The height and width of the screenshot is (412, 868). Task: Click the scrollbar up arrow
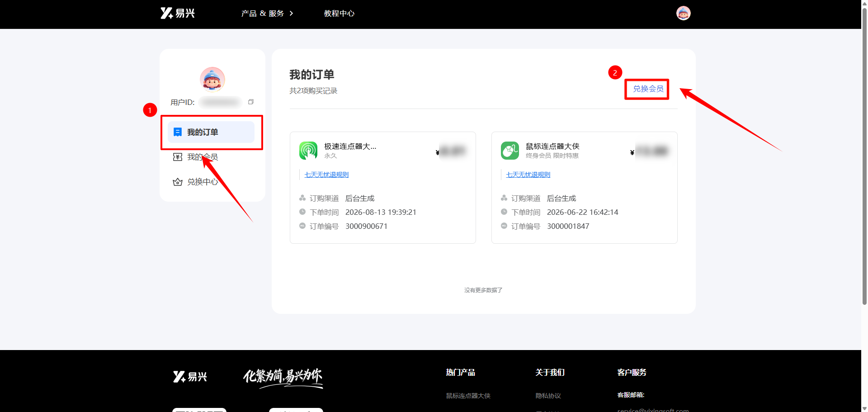click(x=864, y=3)
